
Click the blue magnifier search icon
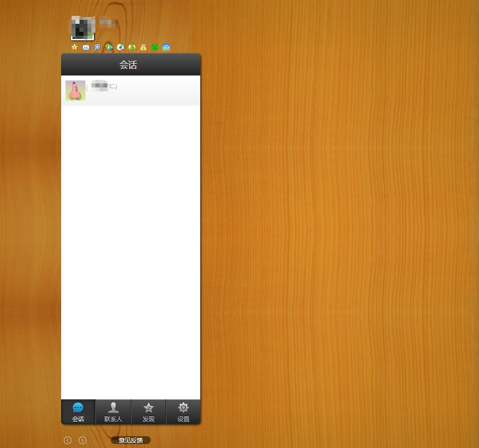(97, 48)
